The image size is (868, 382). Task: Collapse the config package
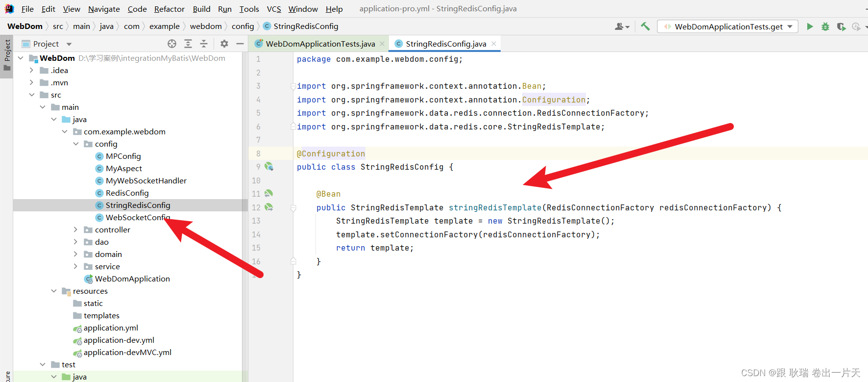pos(76,144)
